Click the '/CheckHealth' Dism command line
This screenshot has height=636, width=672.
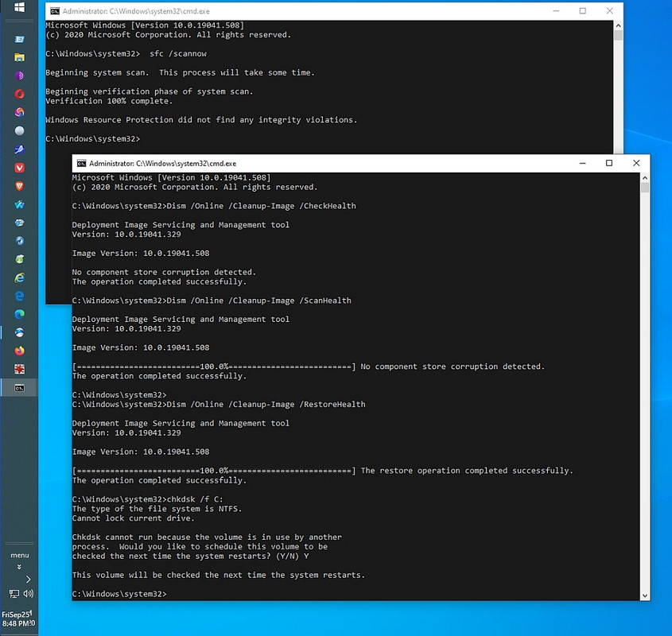[214, 206]
